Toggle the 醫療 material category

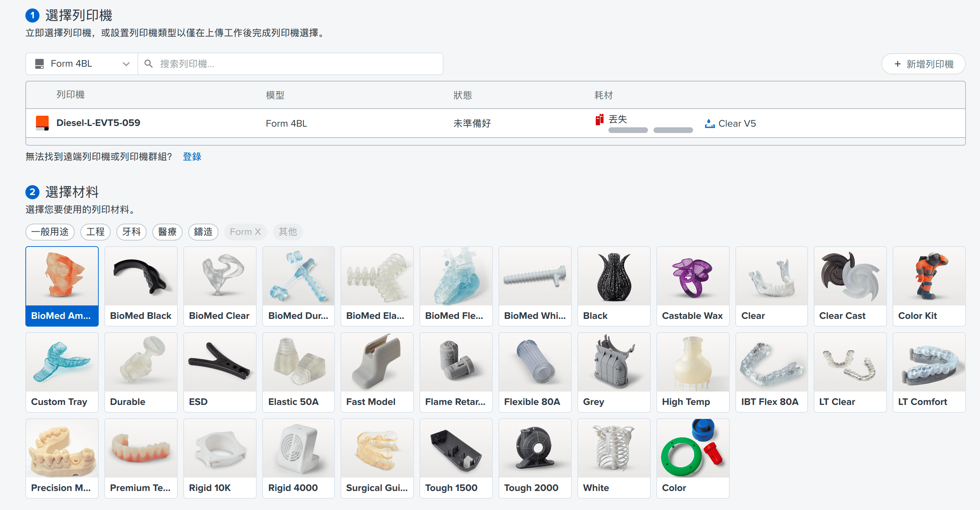[167, 232]
